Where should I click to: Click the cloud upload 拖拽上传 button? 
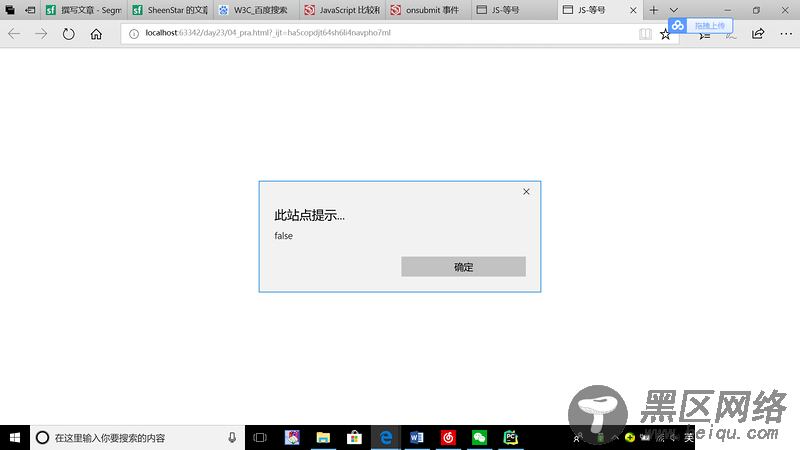(701, 26)
